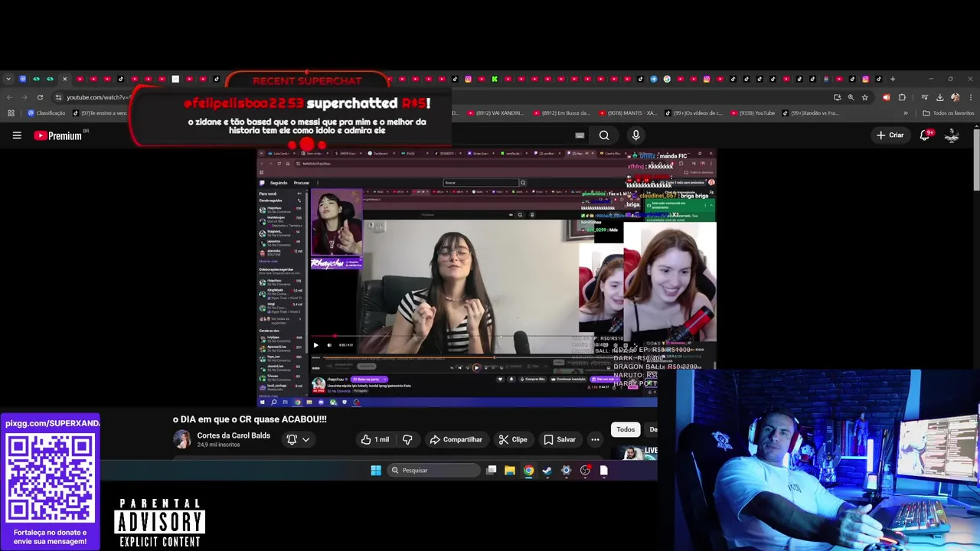Click the Salvar bookmark button
The width and height of the screenshot is (980, 551).
tap(559, 439)
